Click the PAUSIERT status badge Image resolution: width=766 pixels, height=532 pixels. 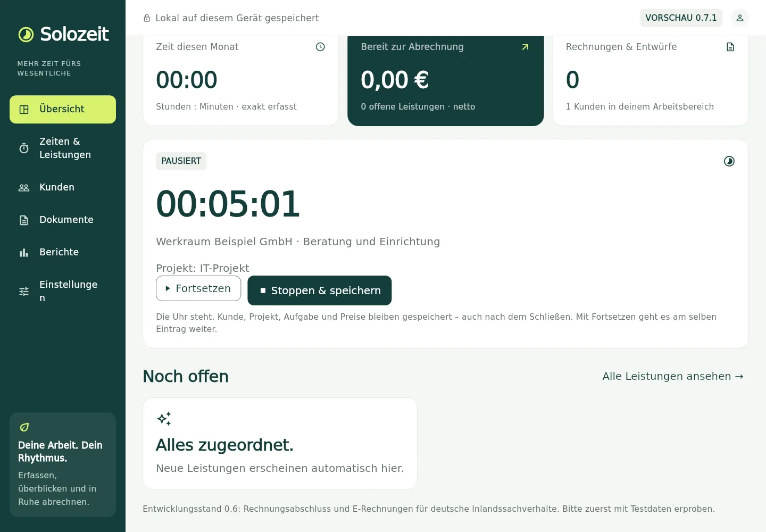coord(181,161)
